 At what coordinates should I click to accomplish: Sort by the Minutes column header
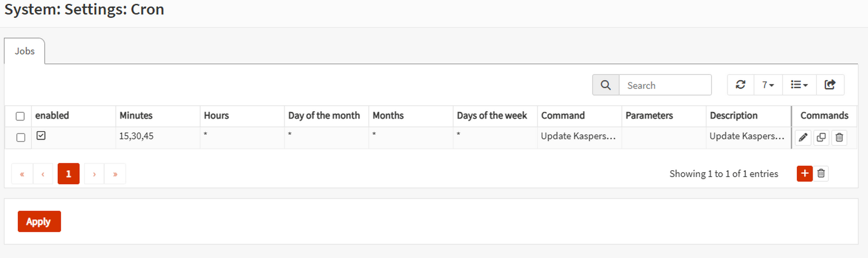[136, 116]
